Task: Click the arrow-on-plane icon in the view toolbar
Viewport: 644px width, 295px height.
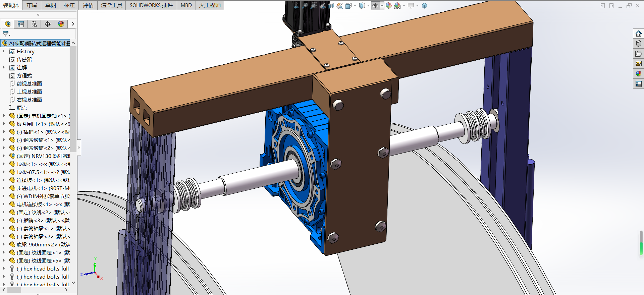Action: pos(296,5)
